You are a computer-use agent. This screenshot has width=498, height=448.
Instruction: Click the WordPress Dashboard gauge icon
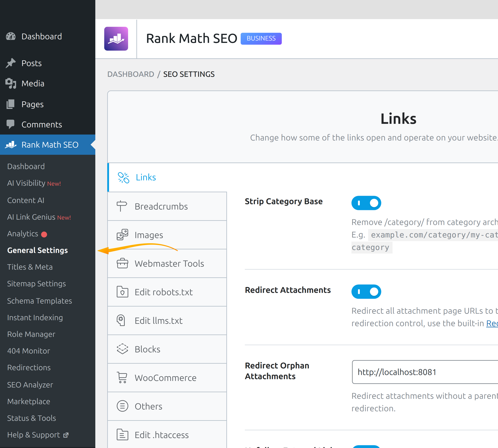tap(11, 36)
